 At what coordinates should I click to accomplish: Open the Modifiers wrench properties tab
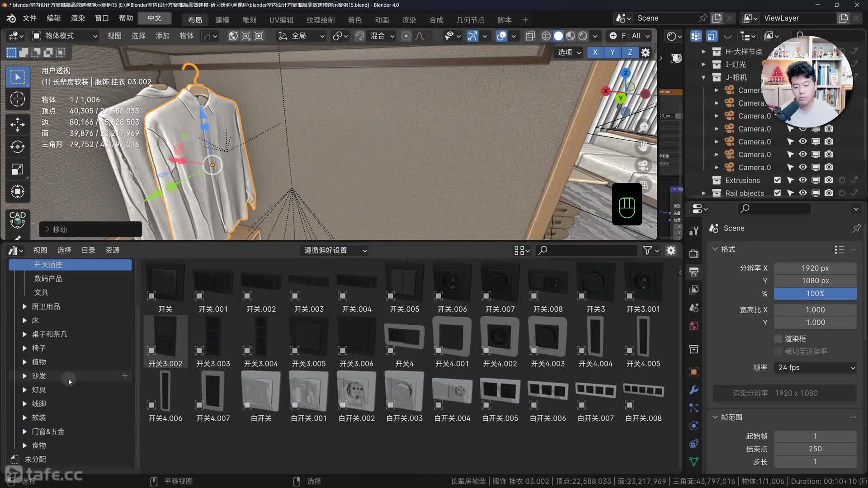[693, 389]
